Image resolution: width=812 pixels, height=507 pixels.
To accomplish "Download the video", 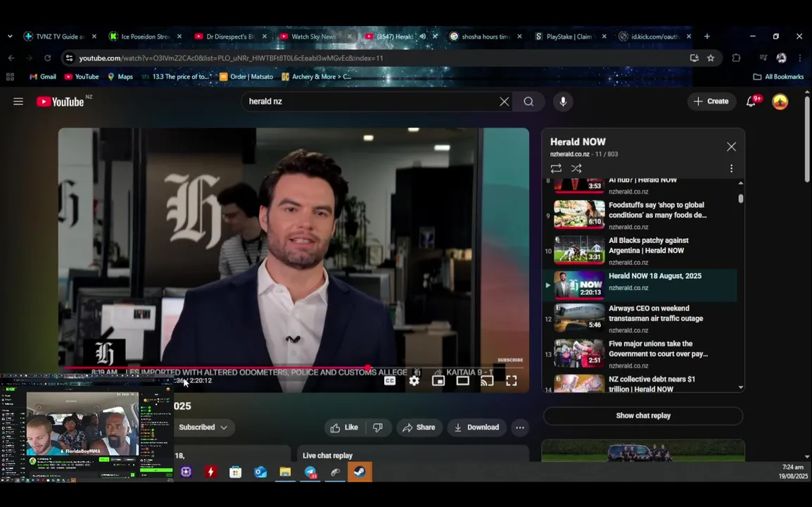I will coord(476,427).
